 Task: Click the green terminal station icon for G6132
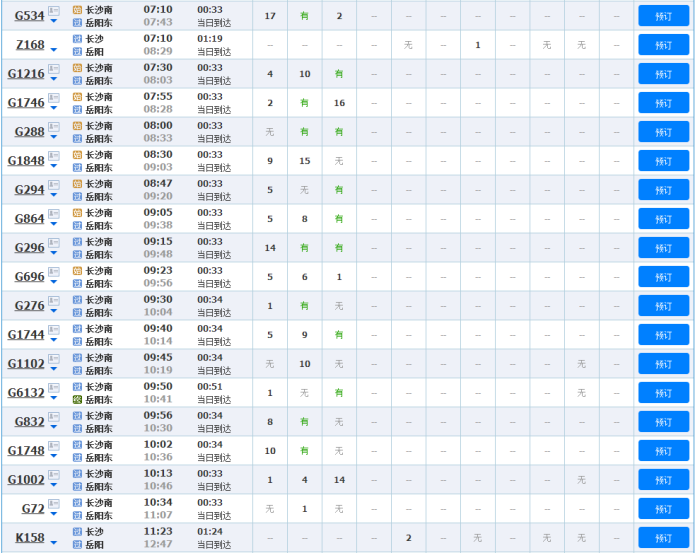click(77, 399)
